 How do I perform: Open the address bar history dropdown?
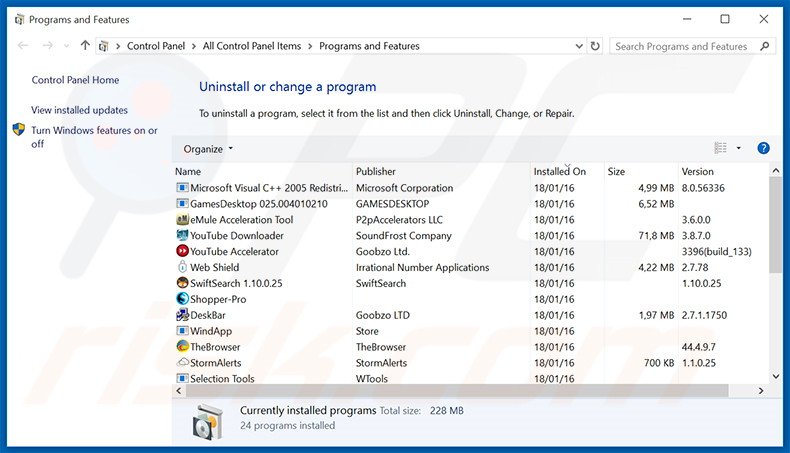[x=579, y=46]
